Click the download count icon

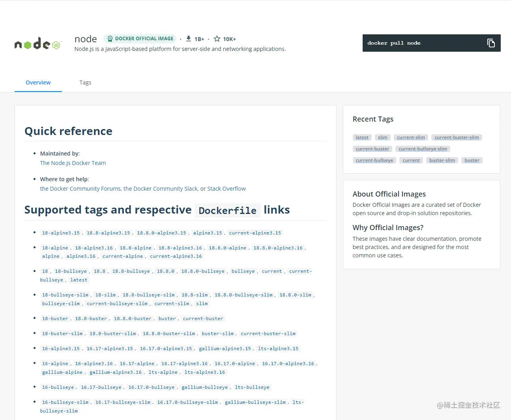coord(189,39)
